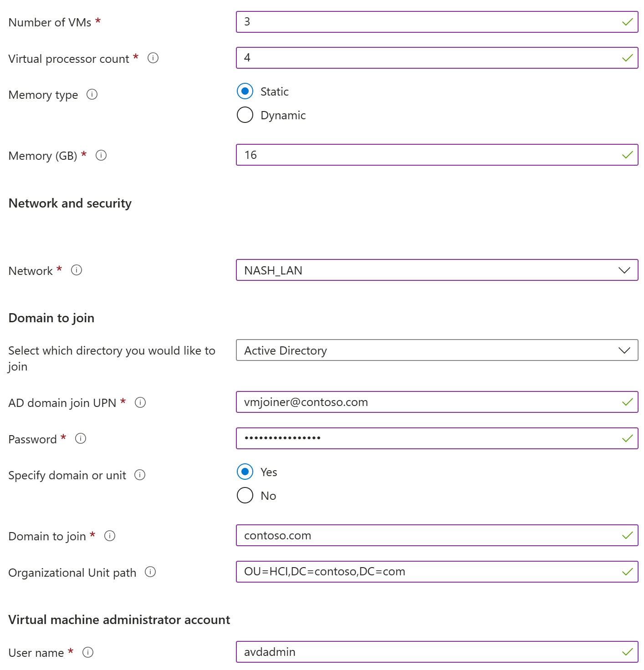This screenshot has height=670, width=644.
Task: Click the Number of VMs field
Action: (437, 22)
